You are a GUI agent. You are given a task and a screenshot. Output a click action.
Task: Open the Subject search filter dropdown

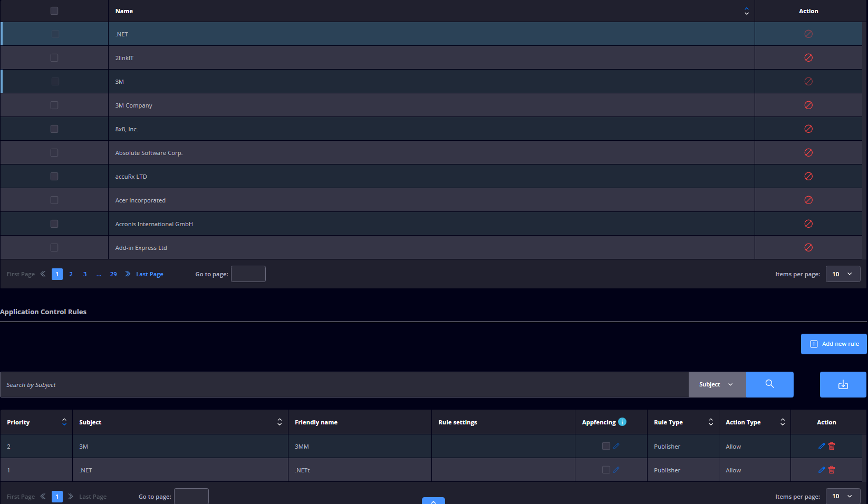click(717, 384)
